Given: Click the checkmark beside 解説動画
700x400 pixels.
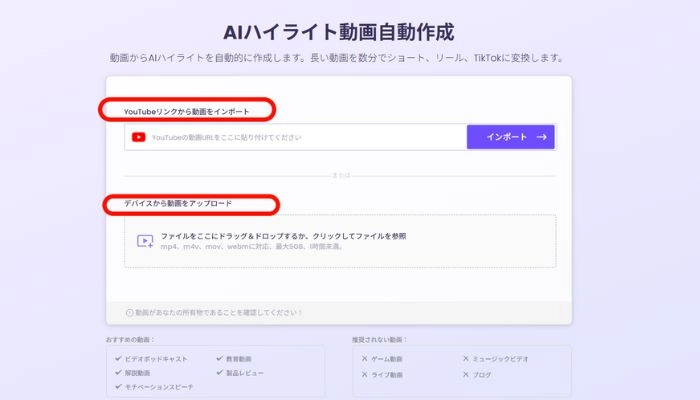Looking at the screenshot, I should pos(117,372).
